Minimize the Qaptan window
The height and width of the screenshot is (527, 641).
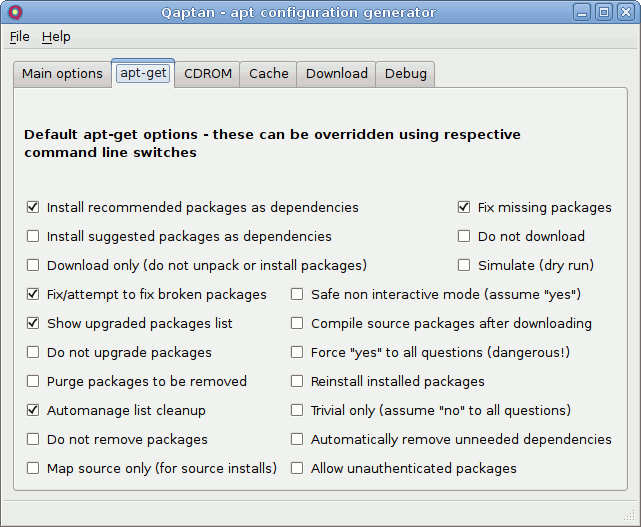[582, 12]
